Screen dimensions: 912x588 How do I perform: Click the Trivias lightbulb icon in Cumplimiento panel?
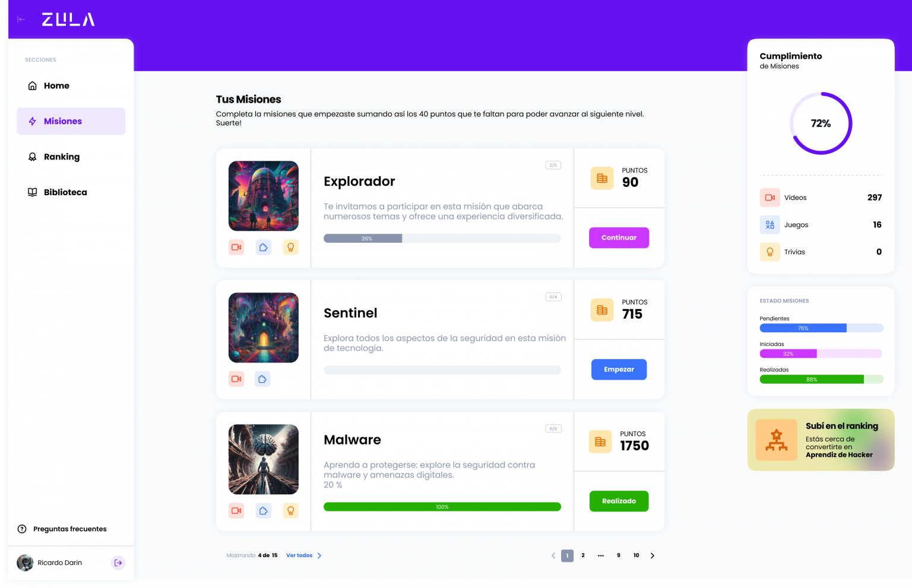770,252
